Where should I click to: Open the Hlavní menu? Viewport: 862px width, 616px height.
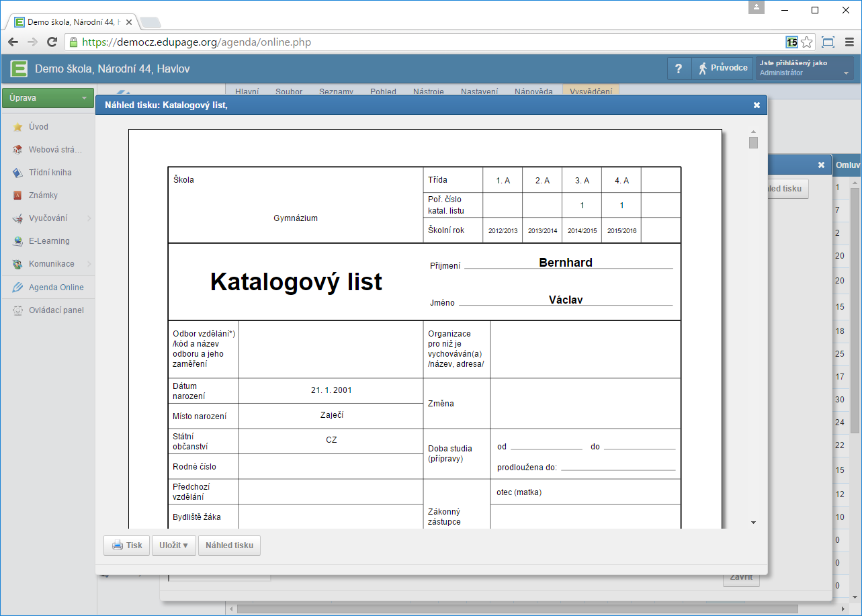coord(247,91)
